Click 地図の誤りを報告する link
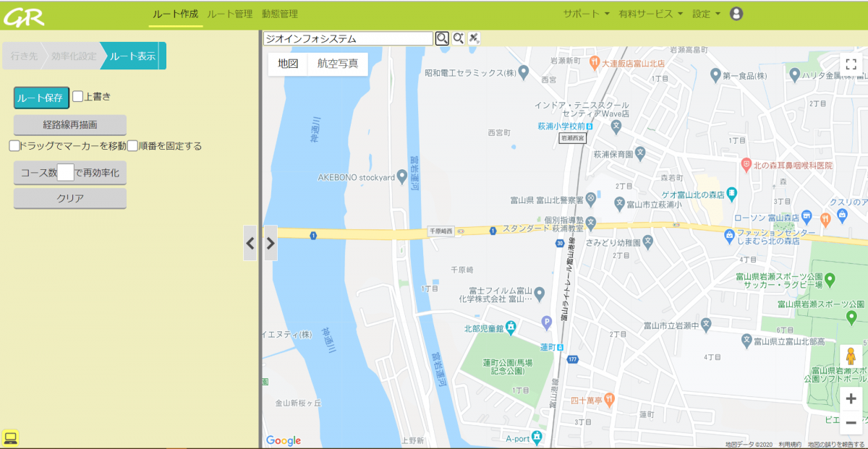Viewport: 868px width, 449px height. pyautogui.click(x=836, y=444)
